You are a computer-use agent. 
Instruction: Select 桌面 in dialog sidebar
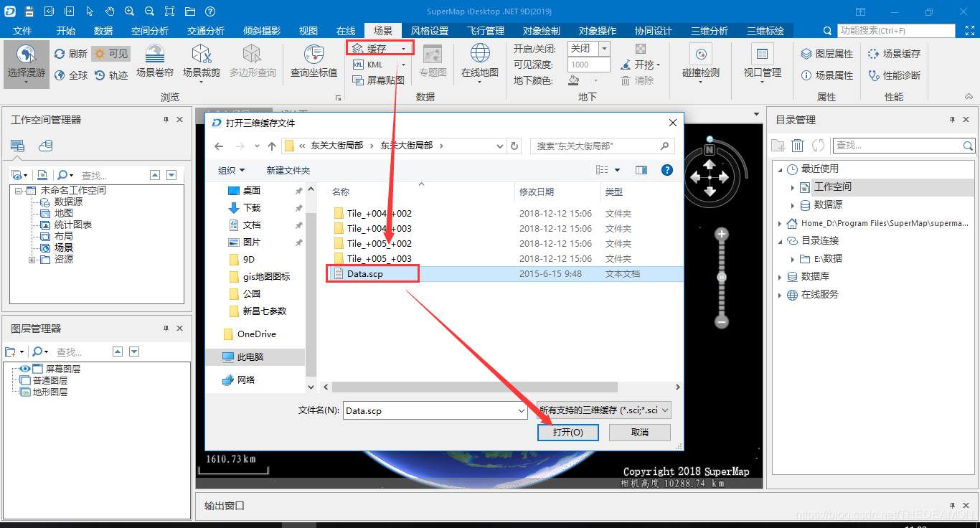245,191
